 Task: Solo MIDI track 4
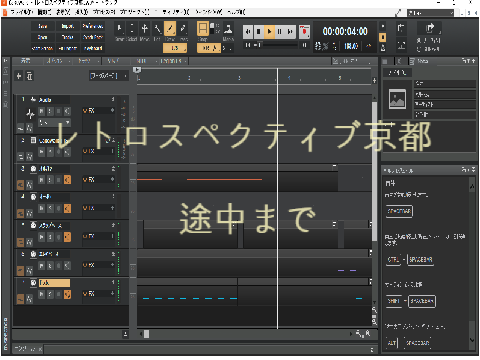pos(50,208)
